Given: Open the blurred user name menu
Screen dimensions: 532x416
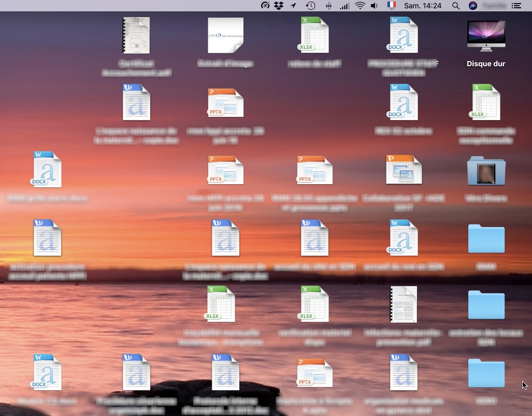Looking at the screenshot, I should [x=494, y=6].
